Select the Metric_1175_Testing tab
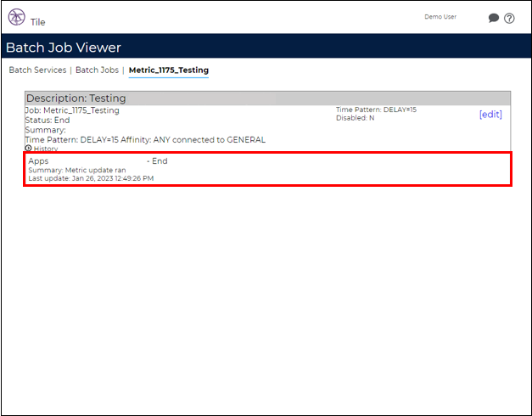 169,70
